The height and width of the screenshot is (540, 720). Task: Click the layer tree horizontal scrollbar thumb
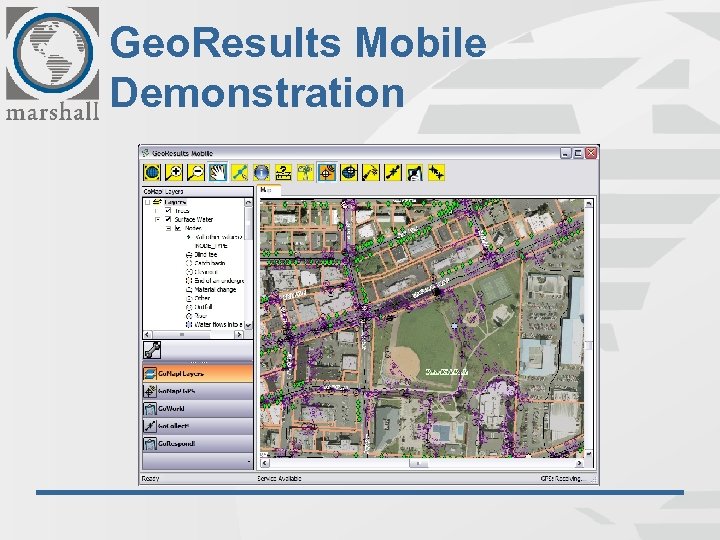(x=182, y=335)
